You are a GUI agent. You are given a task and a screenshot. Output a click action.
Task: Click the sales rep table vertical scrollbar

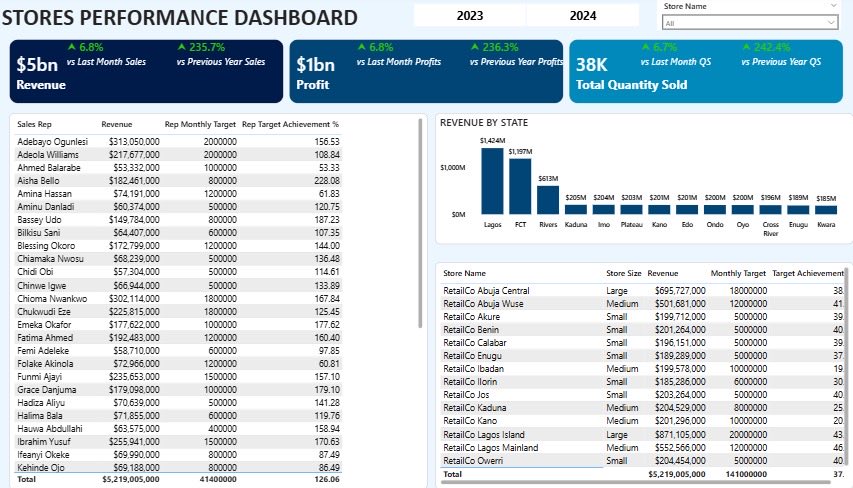(420, 224)
